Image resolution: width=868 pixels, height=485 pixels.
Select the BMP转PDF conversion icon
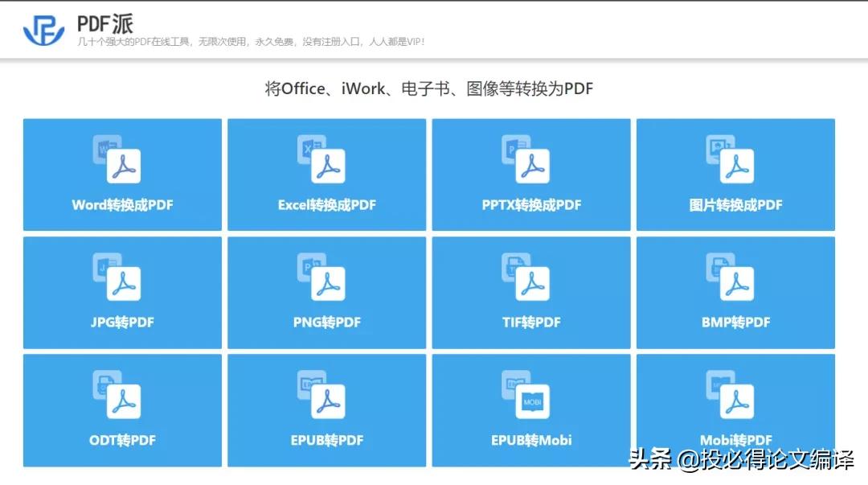coord(735,279)
